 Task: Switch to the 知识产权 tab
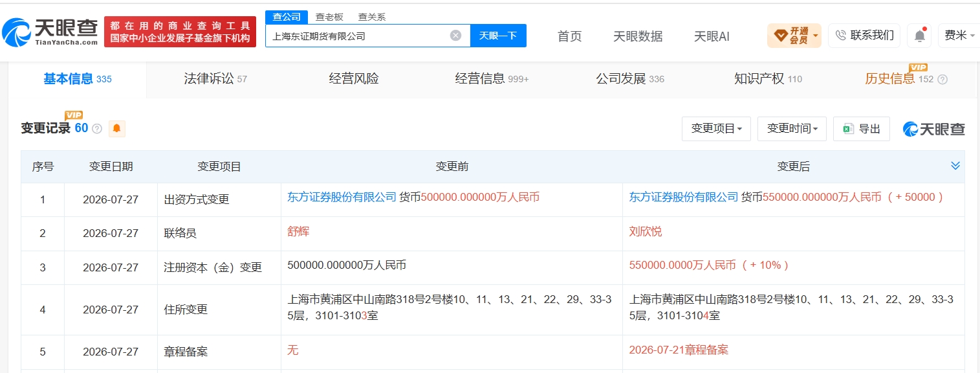pyautogui.click(x=768, y=79)
